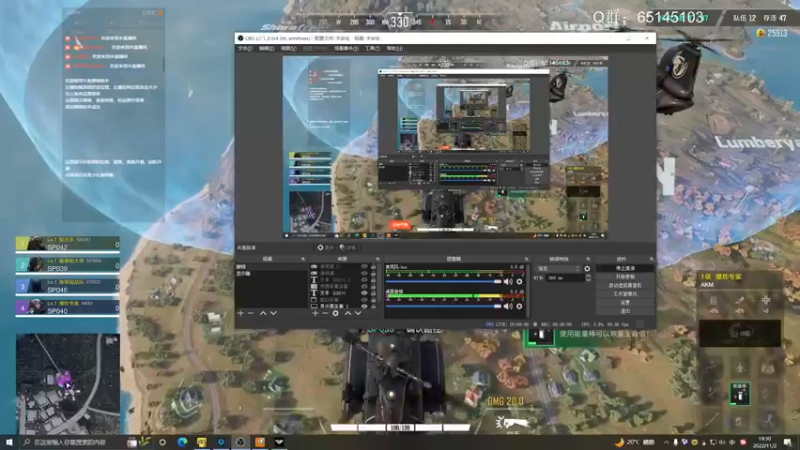Viewport: 800px width, 450px height.
Task: Adjust the 桌面音频 volume slider
Action: pos(443,306)
